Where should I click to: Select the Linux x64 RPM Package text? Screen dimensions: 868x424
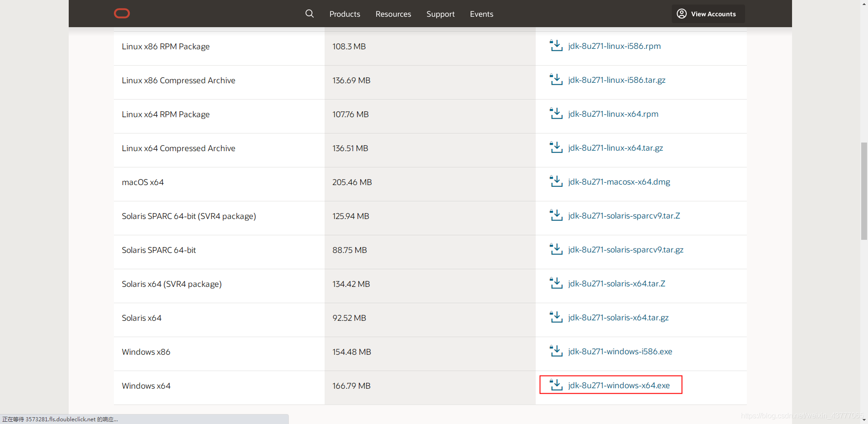point(165,114)
